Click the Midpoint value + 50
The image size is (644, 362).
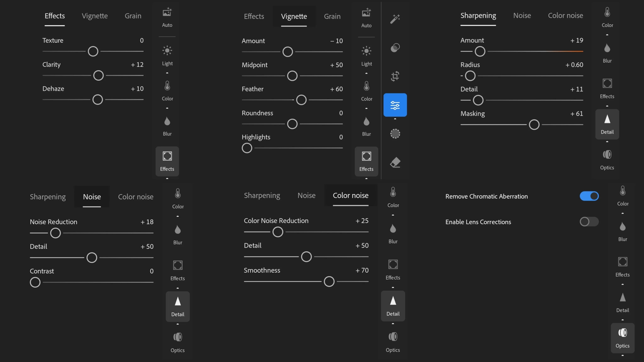(x=336, y=65)
